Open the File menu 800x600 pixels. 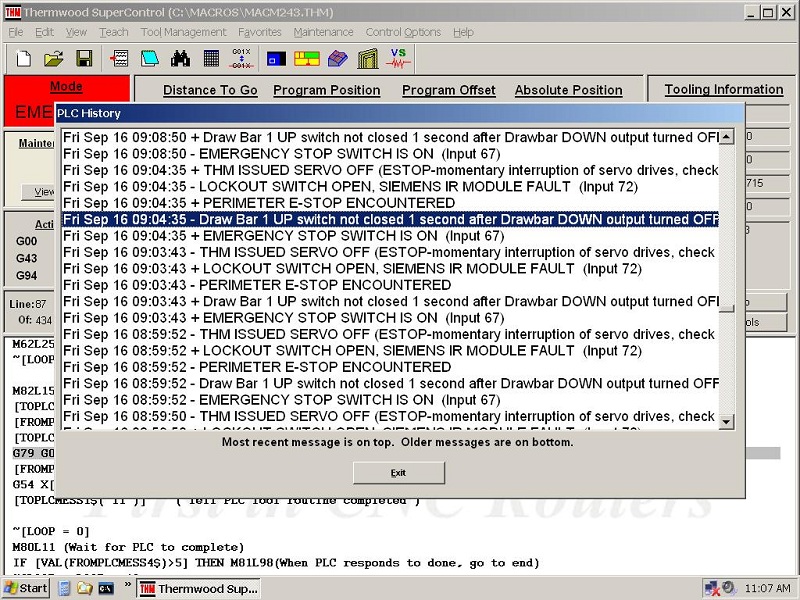pyautogui.click(x=16, y=32)
